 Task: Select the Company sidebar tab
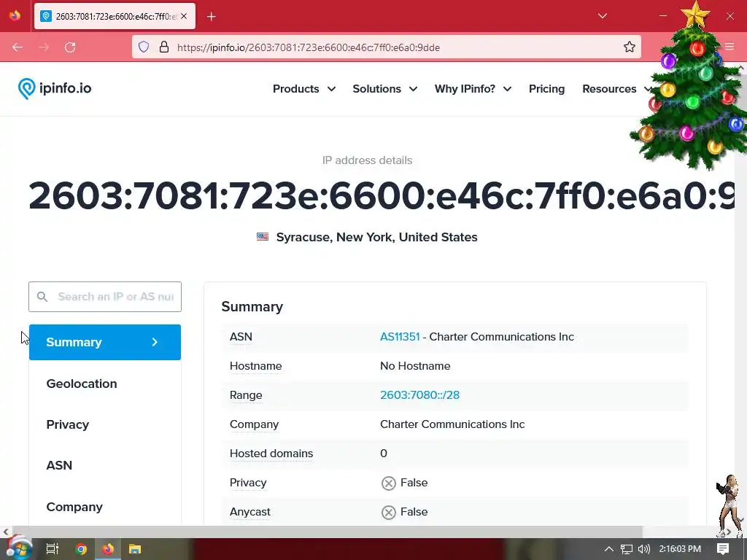pos(74,507)
